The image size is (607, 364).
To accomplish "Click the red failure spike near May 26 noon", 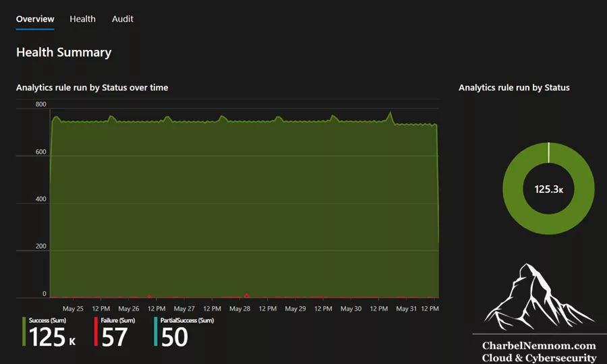I will tap(150, 297).
